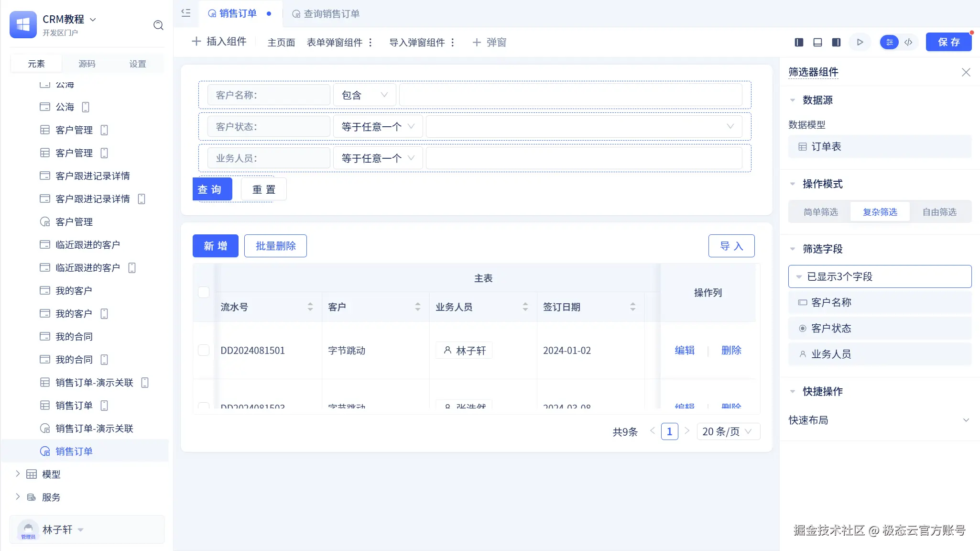This screenshot has height=551, width=980.
Task: Select the 表单弹窗组件 tab
Action: pyautogui.click(x=335, y=43)
